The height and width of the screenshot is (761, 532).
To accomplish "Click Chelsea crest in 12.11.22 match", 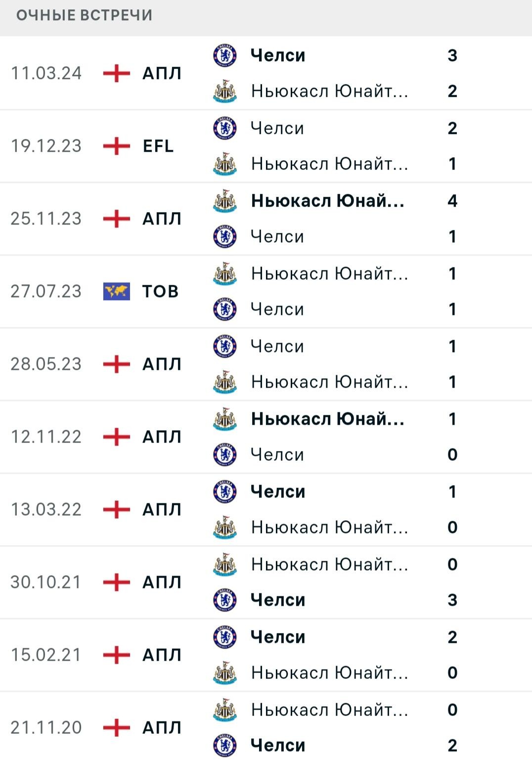I will pos(225,455).
